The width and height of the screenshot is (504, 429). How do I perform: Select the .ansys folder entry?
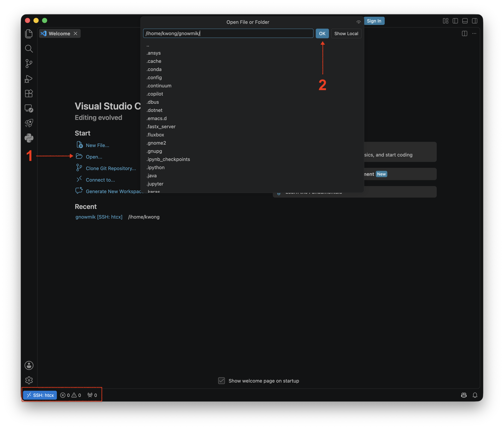[x=252, y=53]
